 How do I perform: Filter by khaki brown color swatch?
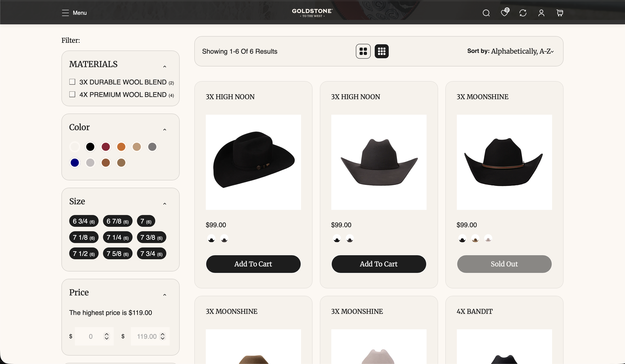tap(121, 163)
